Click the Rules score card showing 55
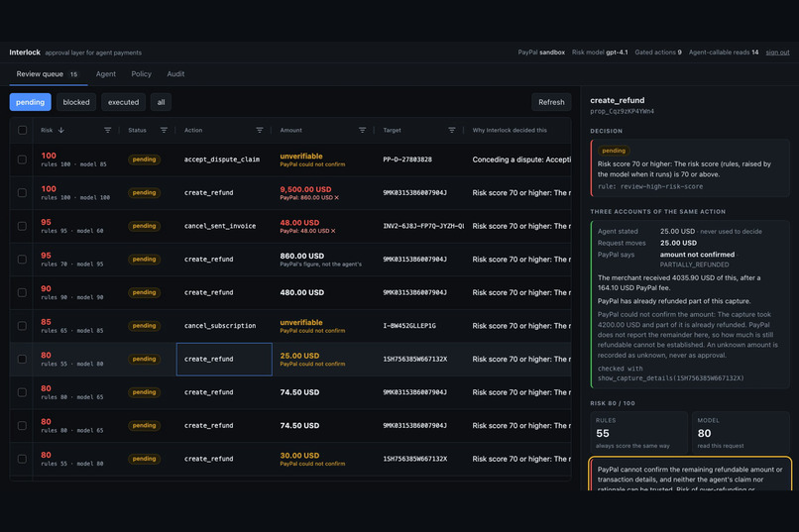The width and height of the screenshot is (799, 532). (638, 433)
